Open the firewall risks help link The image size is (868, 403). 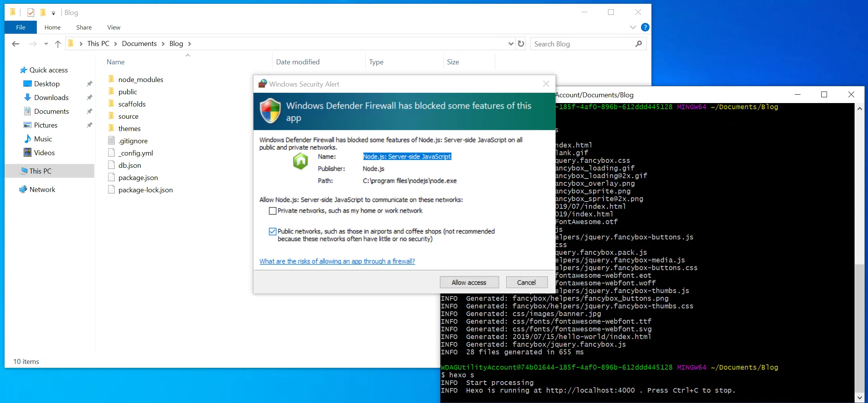[x=337, y=261]
